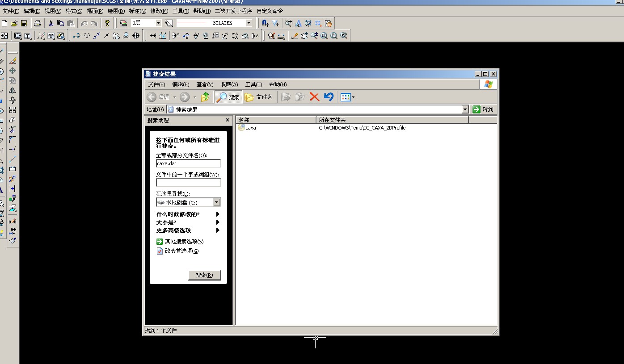Open CAXA 绘图(D) menu
The width and height of the screenshot is (624, 364).
click(x=116, y=11)
